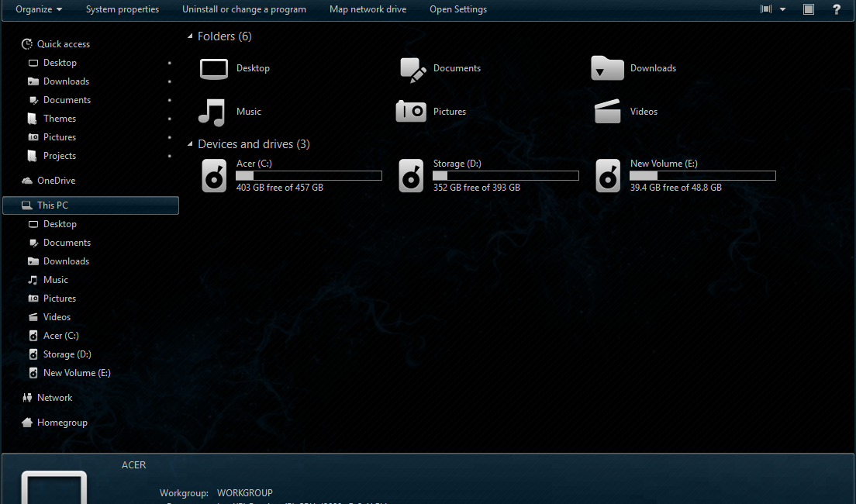Image resolution: width=856 pixels, height=504 pixels.
Task: Open the Videos clapperboard icon in main pane
Action: (608, 112)
